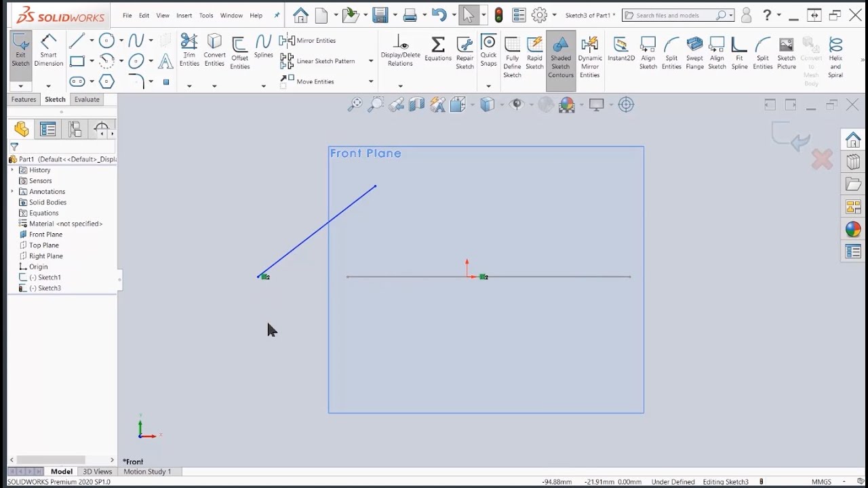Click Fully Define Sketch
Screen dimensions: 868x488
[x=512, y=57]
